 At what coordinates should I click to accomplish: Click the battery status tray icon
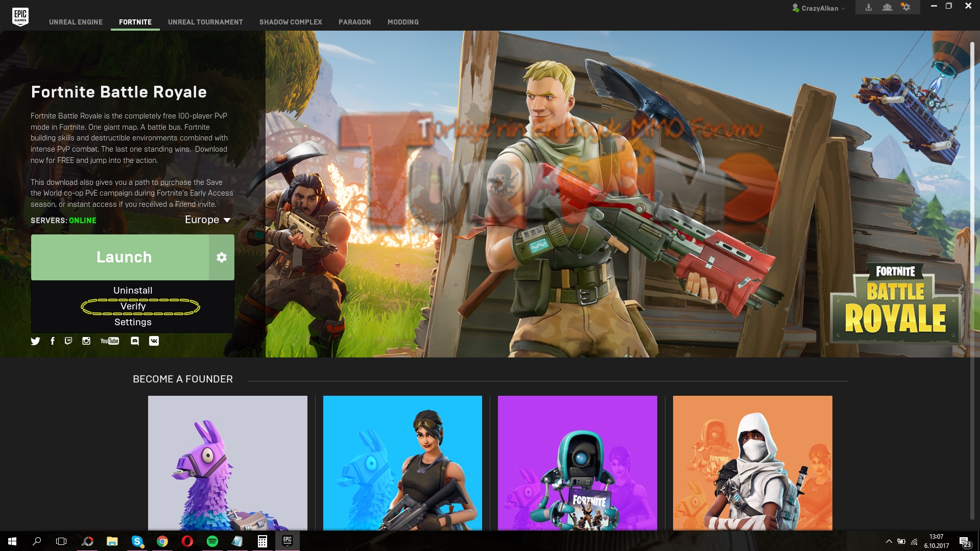(901, 541)
